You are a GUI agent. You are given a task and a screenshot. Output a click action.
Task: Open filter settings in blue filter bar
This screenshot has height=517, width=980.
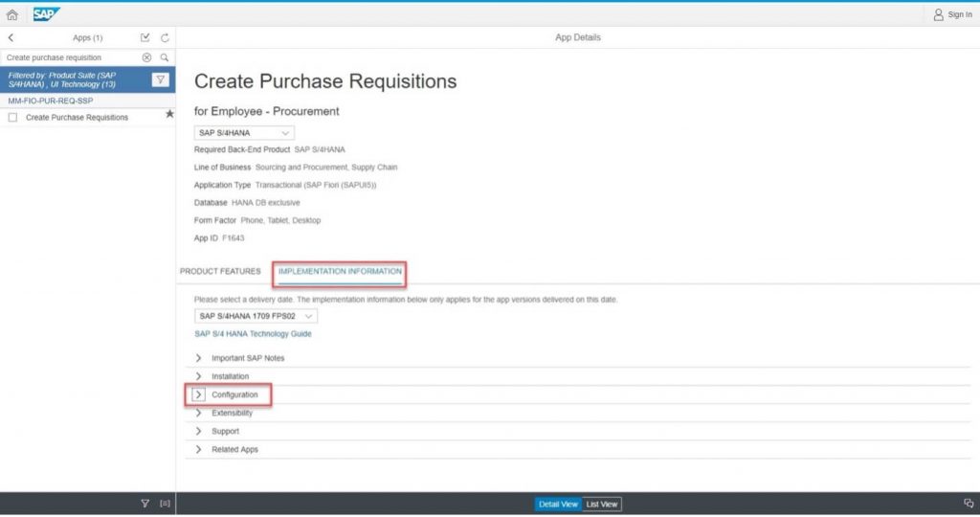tap(161, 79)
